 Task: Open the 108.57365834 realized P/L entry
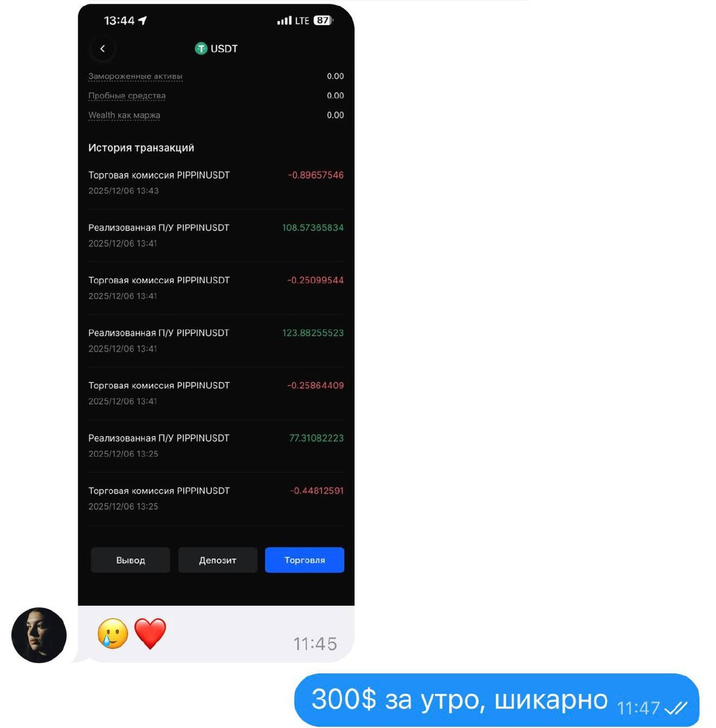click(x=216, y=235)
